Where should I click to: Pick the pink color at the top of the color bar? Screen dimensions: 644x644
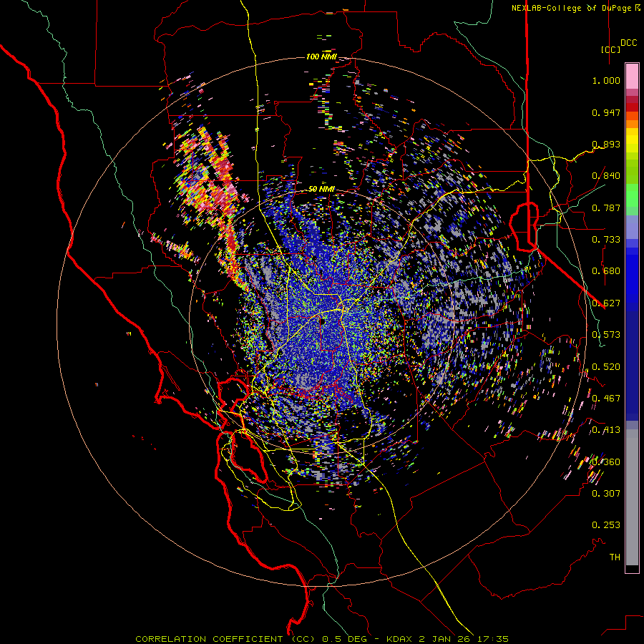(632, 76)
